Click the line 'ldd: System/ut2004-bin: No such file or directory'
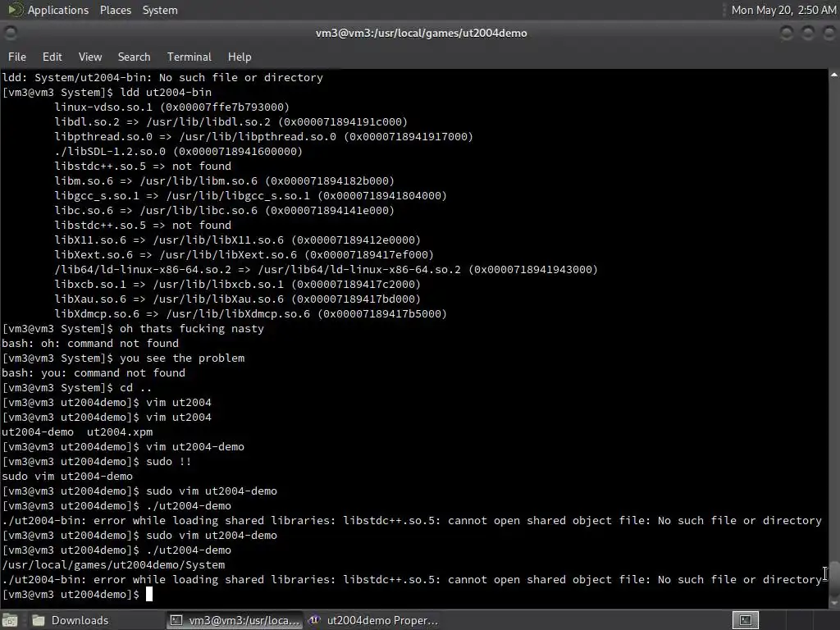The height and width of the screenshot is (630, 840). pyautogui.click(x=162, y=78)
